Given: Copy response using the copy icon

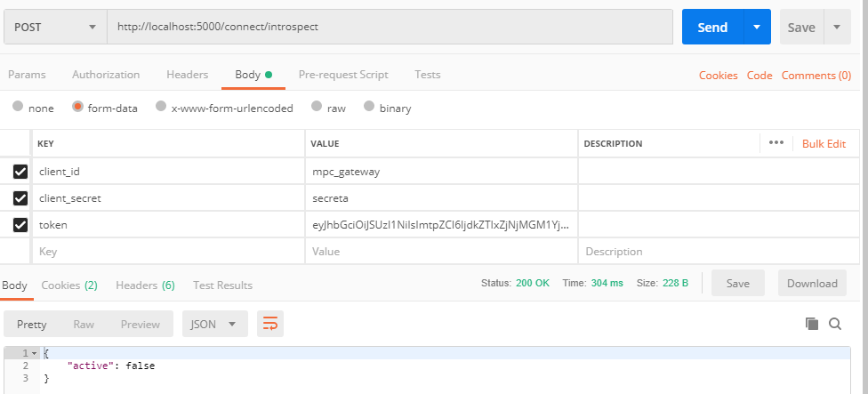Looking at the screenshot, I should tap(811, 325).
